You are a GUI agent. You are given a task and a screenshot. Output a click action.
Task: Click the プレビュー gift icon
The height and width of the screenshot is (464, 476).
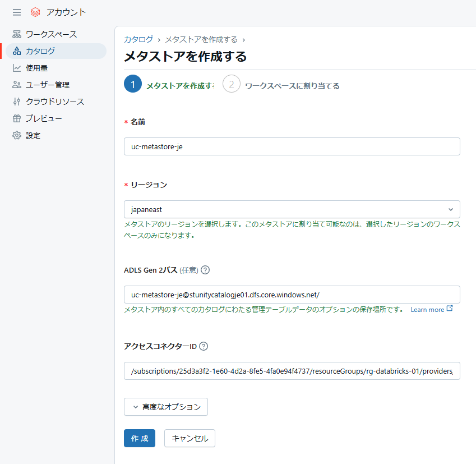point(17,118)
